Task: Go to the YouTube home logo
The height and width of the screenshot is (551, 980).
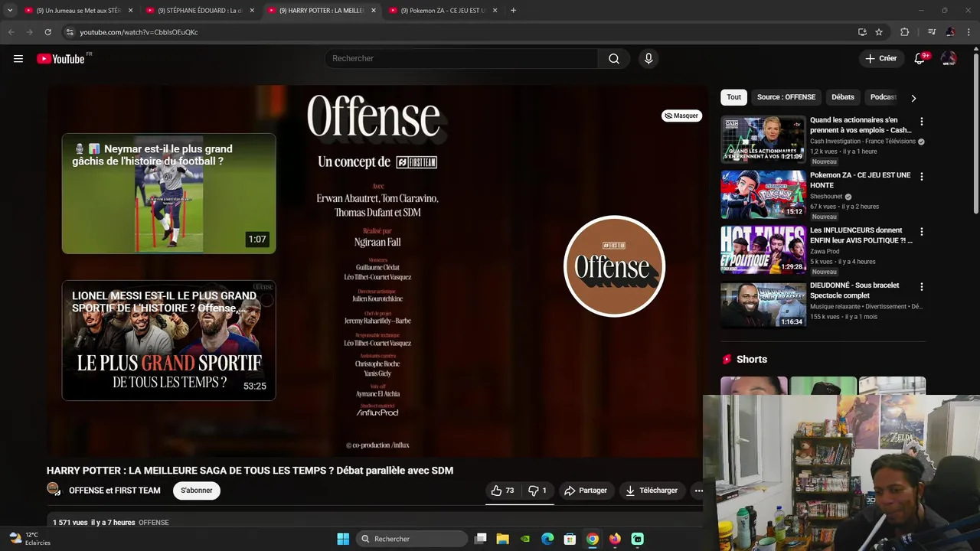Action: point(61,59)
